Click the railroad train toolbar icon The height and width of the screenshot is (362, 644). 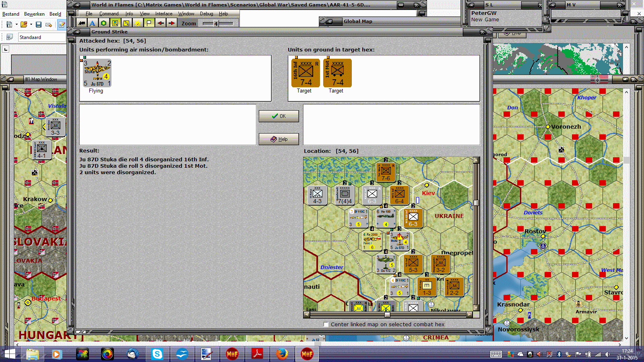(82, 23)
